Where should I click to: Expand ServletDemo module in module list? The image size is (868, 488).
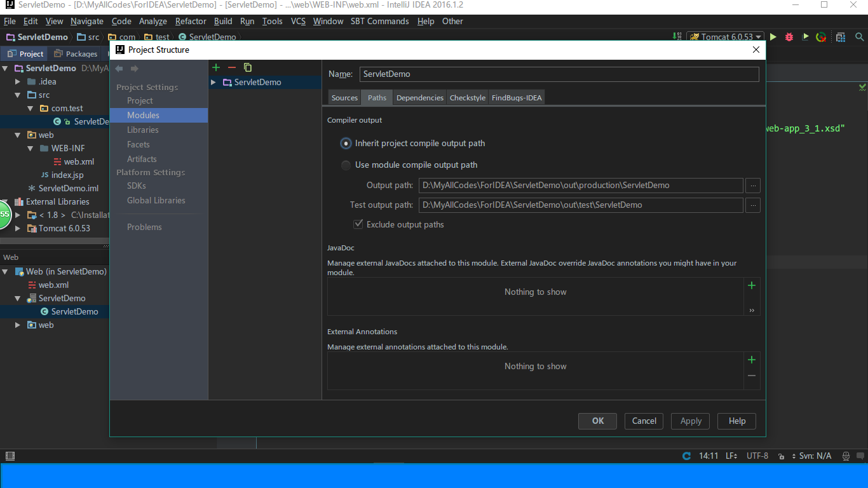(214, 82)
